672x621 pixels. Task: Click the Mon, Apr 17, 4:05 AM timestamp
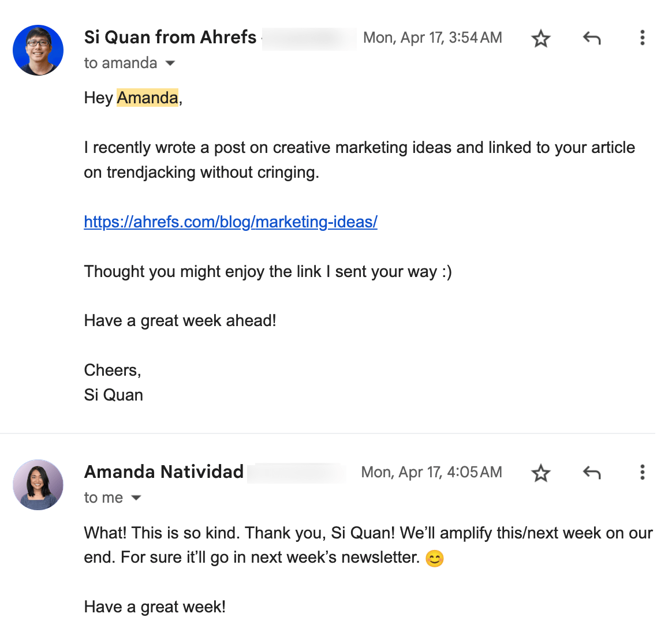click(431, 472)
